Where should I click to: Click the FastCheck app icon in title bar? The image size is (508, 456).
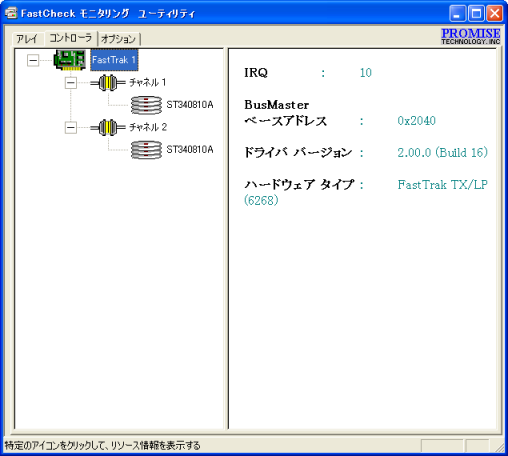point(11,13)
